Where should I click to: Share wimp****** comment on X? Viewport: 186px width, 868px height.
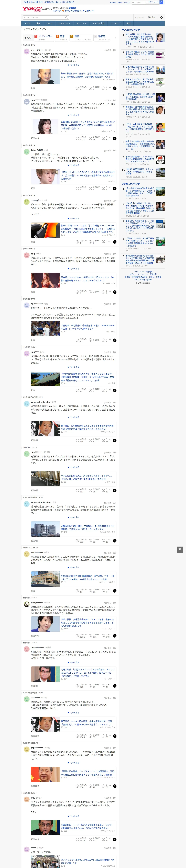click(x=115, y=636)
